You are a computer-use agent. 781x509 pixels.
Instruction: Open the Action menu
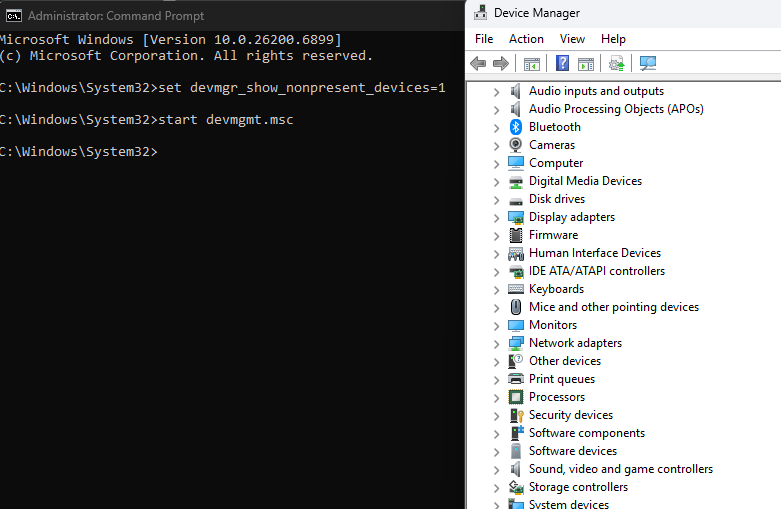[x=526, y=39]
